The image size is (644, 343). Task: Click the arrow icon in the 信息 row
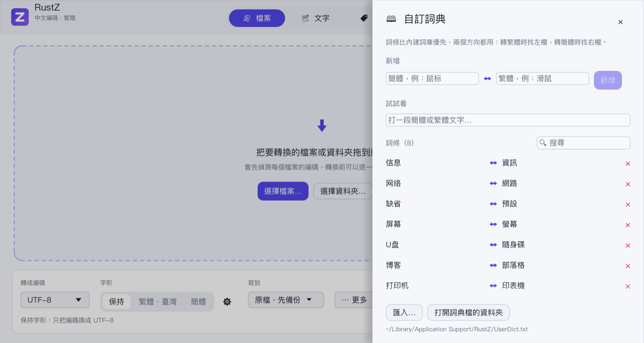(x=493, y=163)
